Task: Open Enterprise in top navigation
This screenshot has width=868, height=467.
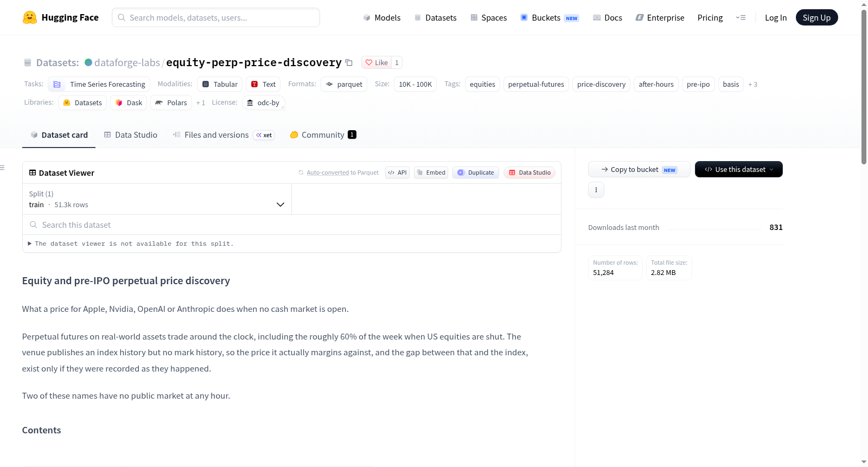Action: coord(660,17)
